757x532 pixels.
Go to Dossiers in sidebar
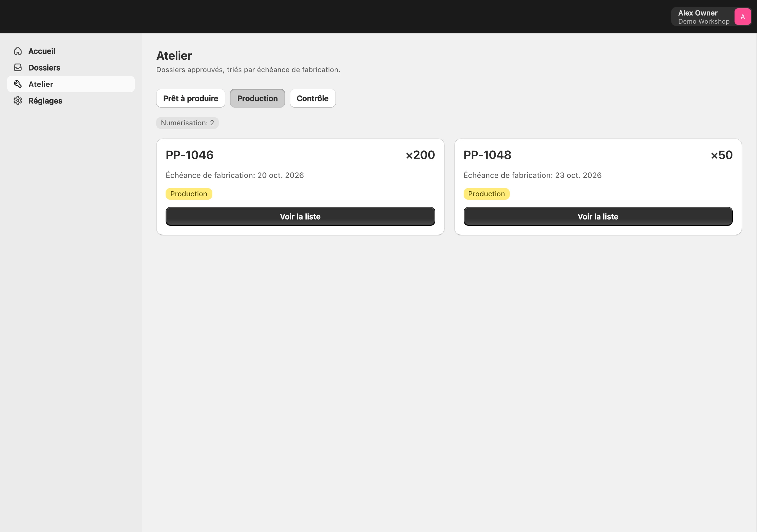pos(71,67)
